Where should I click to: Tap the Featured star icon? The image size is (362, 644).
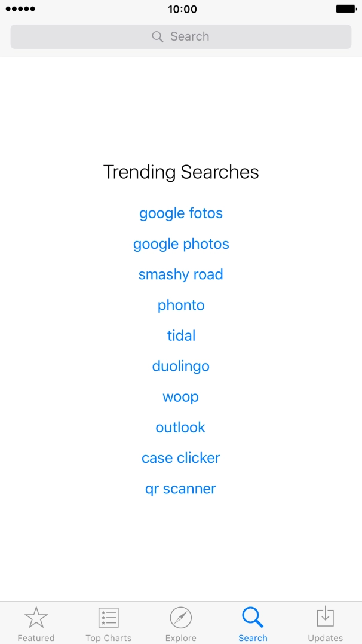(x=36, y=616)
